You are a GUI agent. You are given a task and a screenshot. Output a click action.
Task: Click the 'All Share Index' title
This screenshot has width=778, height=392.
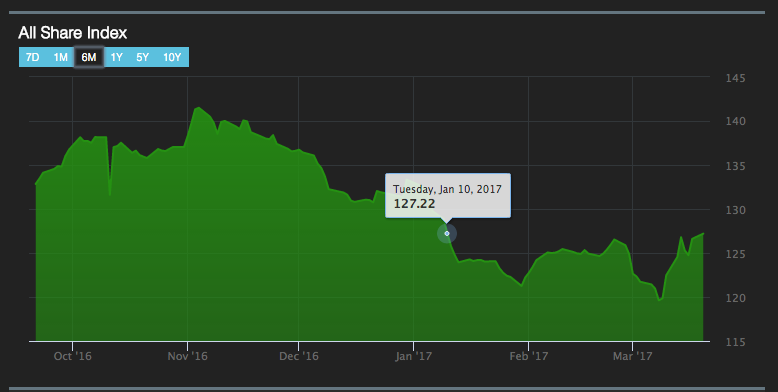pos(73,33)
